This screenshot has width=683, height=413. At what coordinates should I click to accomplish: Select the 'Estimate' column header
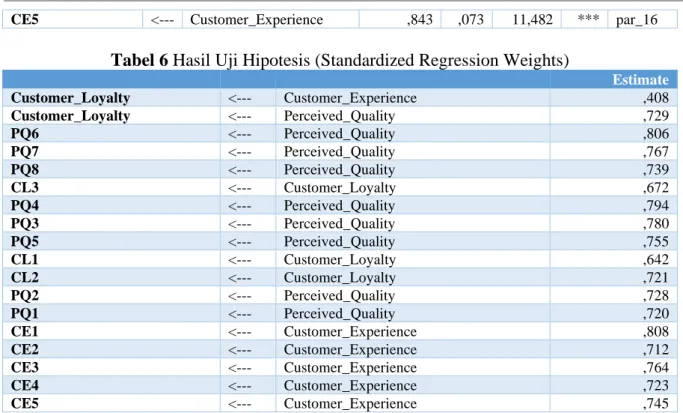pos(640,80)
